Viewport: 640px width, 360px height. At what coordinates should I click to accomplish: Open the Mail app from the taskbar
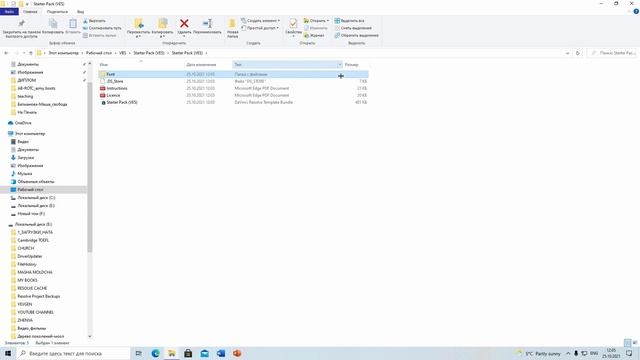pyautogui.click(x=204, y=353)
